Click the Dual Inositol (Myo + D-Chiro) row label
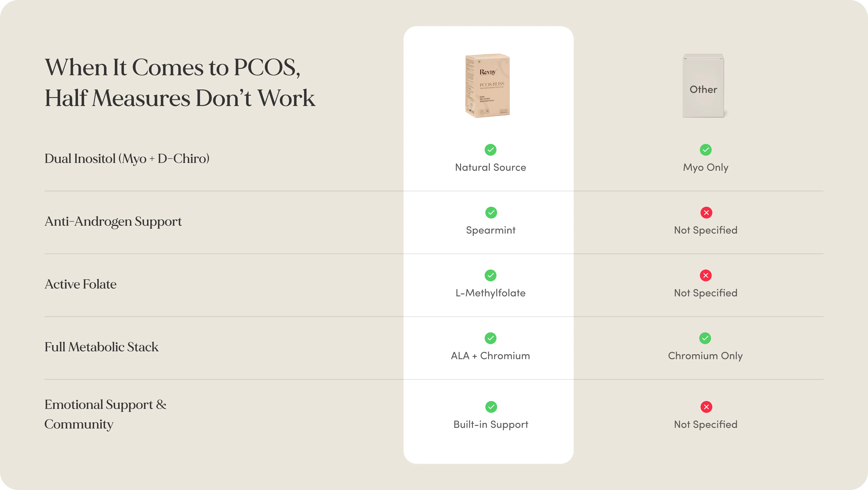 (x=127, y=158)
